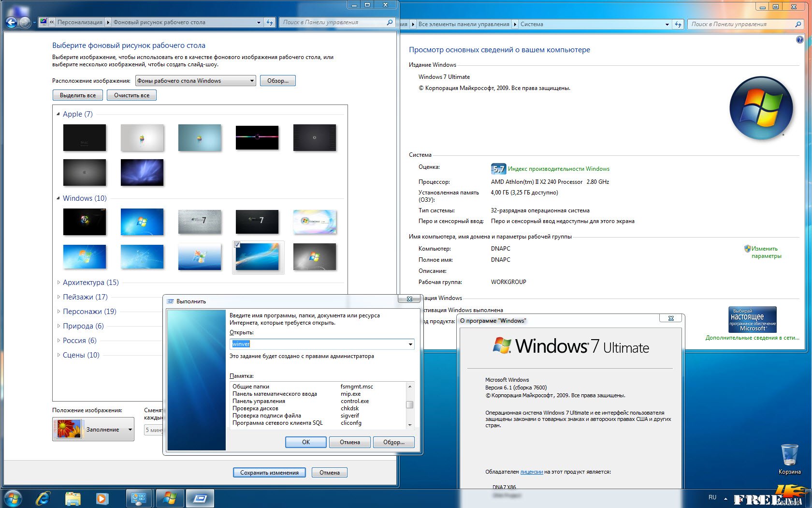Click Все элементы панели управления breadcrumb
Image resolution: width=812 pixels, height=508 pixels.
point(464,24)
